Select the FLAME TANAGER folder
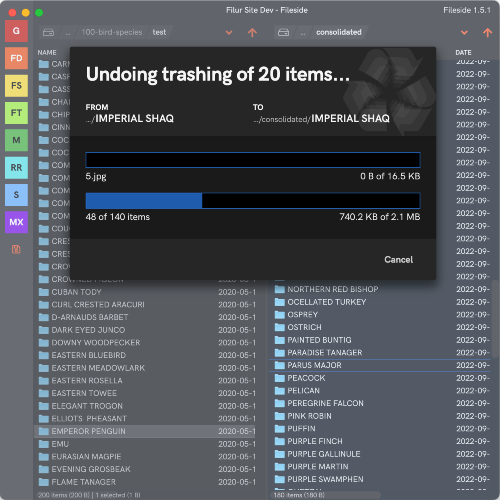This screenshot has width=500, height=500. pyautogui.click(x=146, y=482)
